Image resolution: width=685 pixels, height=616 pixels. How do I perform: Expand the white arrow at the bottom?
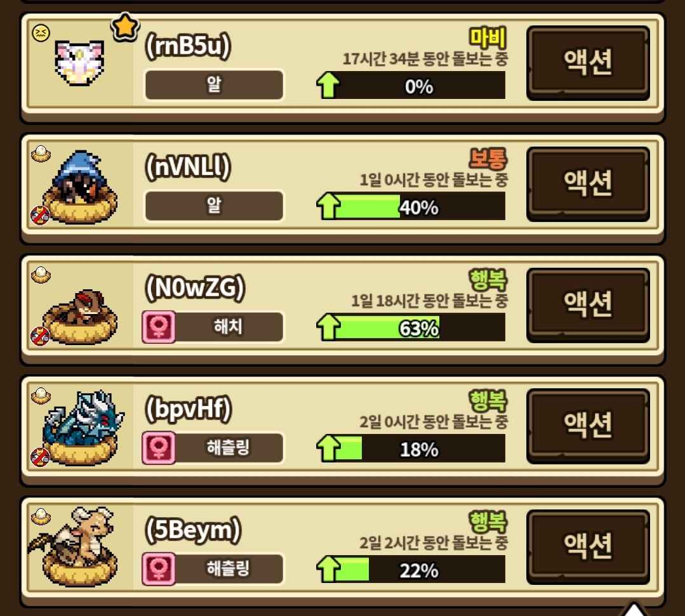pos(634,609)
